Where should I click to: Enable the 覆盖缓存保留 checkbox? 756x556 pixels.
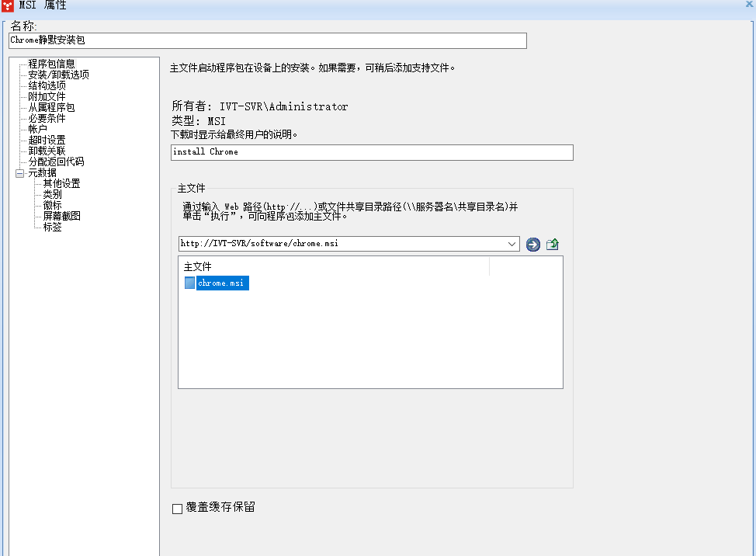[175, 508]
